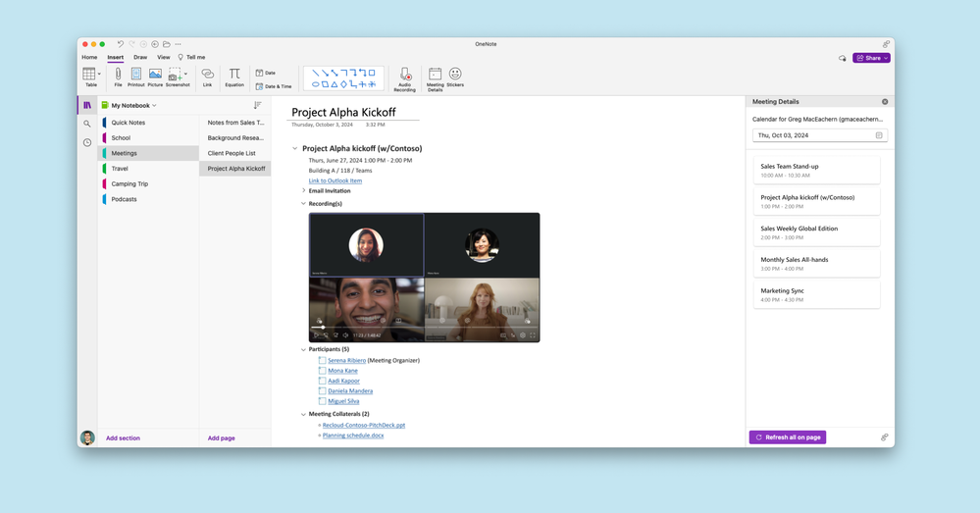Open the notebooks navigation icon
The height and width of the screenshot is (513, 980).
(87, 106)
